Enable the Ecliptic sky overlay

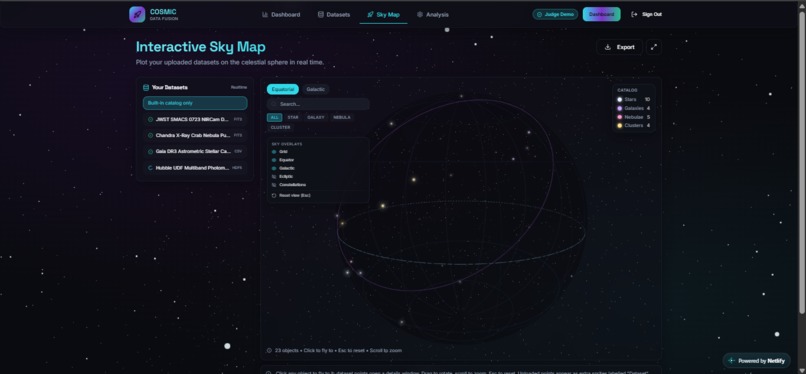283,176
